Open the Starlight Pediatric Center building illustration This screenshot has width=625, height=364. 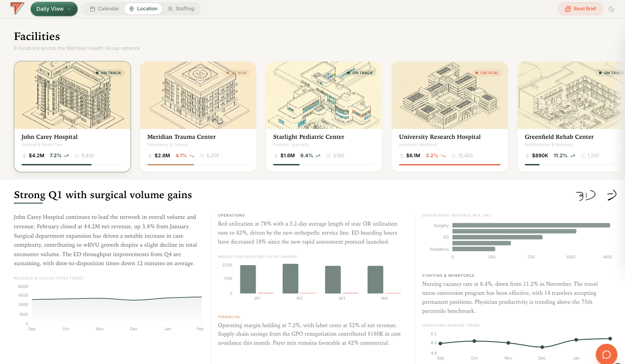tap(324, 95)
